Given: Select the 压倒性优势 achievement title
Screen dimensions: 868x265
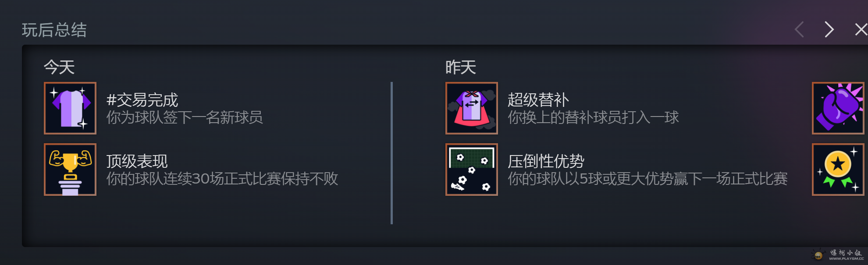Looking at the screenshot, I should (x=546, y=161).
